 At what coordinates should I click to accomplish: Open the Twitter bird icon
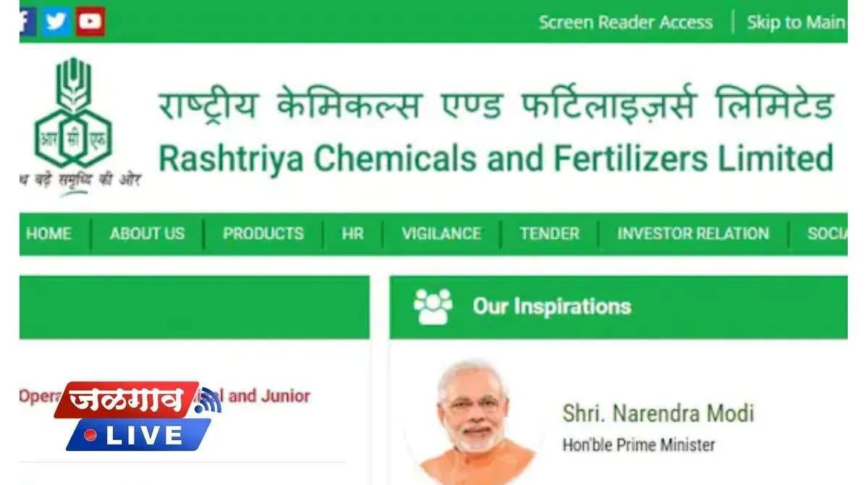(x=56, y=22)
